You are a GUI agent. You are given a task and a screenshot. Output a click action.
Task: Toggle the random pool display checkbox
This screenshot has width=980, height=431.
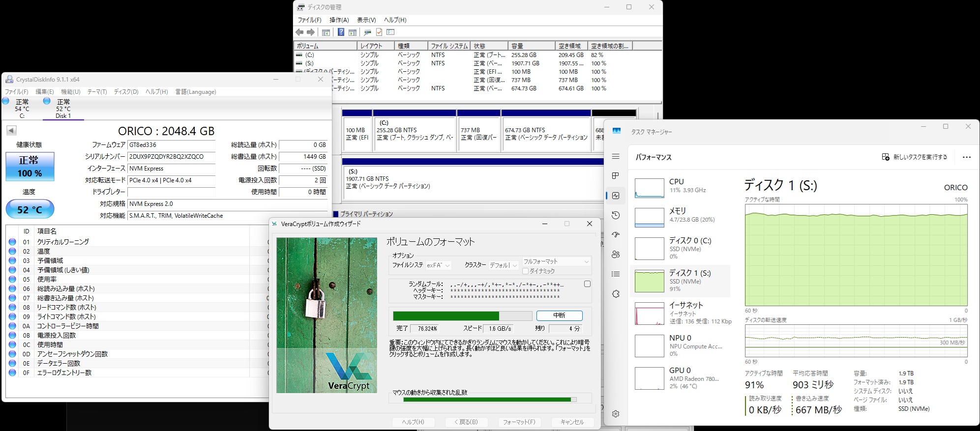point(587,284)
